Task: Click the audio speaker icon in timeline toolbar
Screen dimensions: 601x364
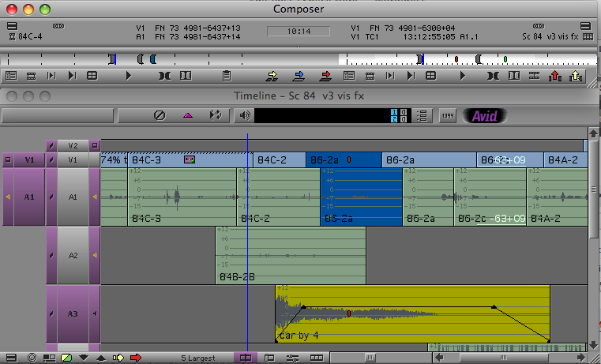Action: tap(245, 115)
